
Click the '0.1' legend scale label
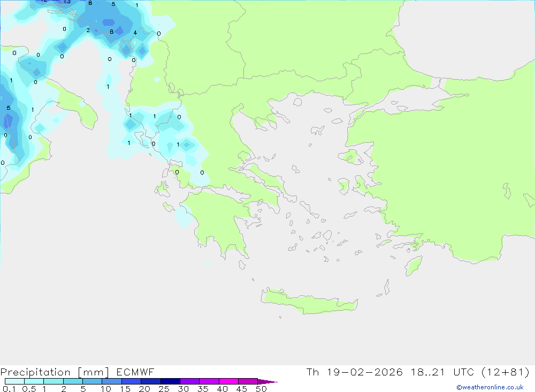9,389
